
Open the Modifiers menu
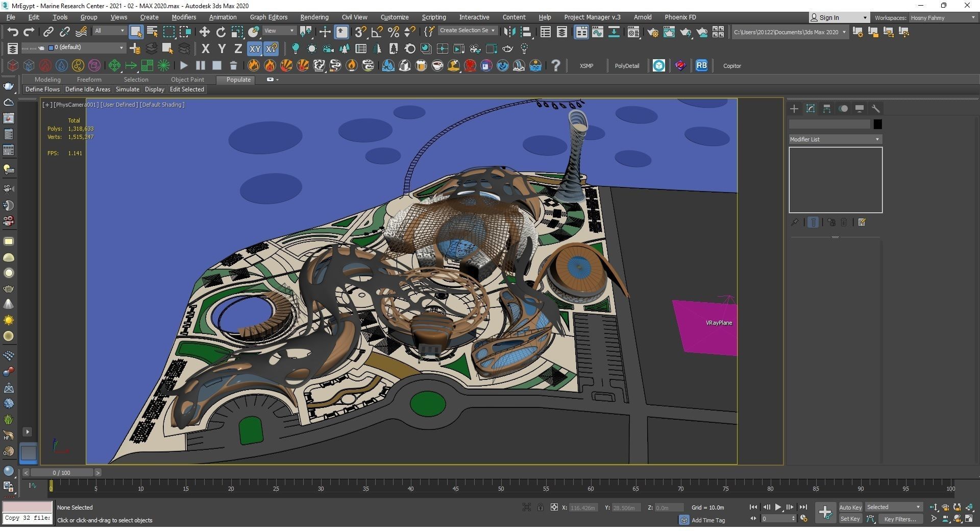pos(184,17)
